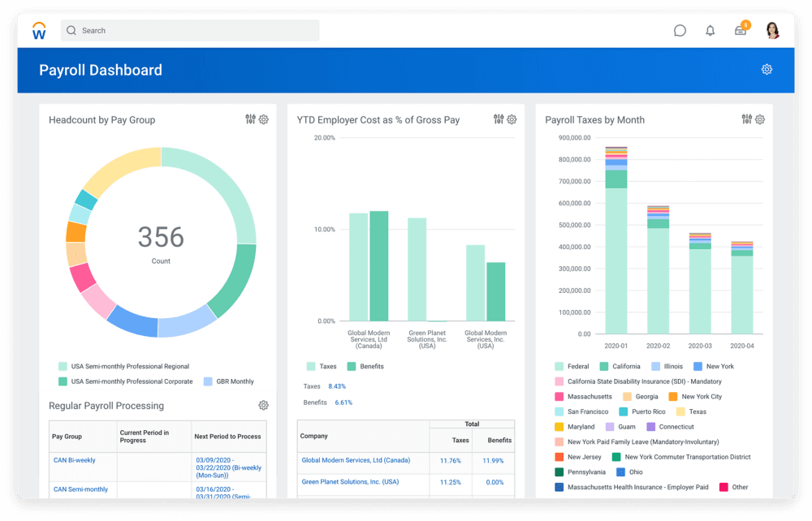Click the 2020-03 stacked bar
The height and width of the screenshot is (521, 812).
pos(700,283)
